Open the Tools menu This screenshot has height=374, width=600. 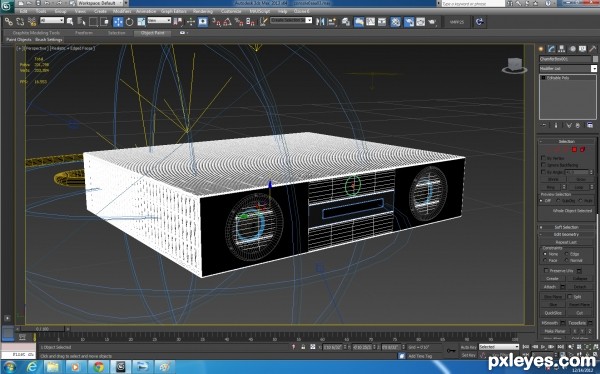41,11
